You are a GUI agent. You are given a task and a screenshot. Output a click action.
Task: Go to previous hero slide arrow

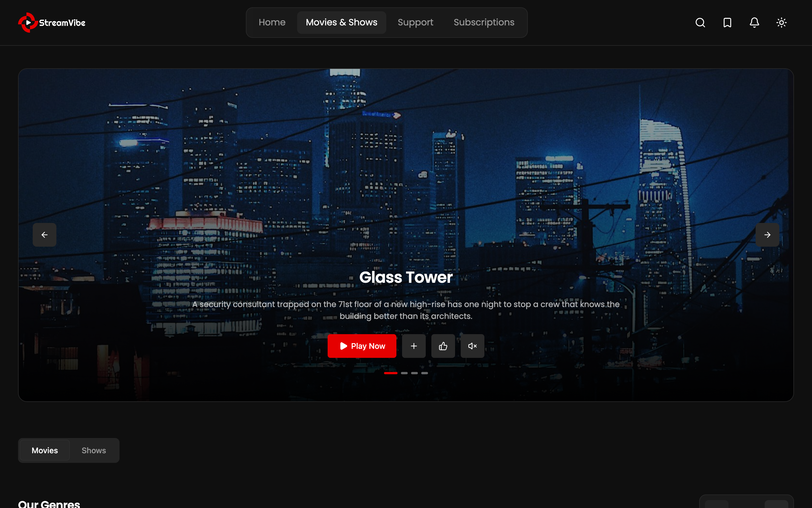coord(45,235)
